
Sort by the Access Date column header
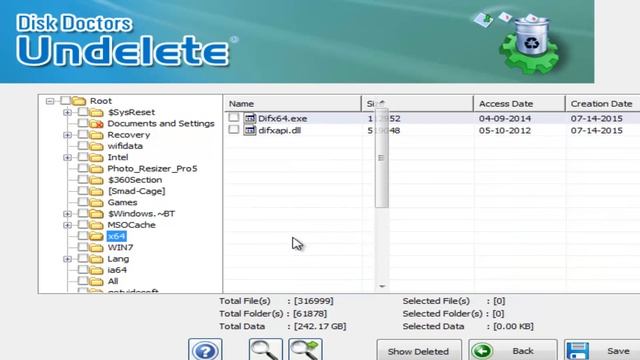pyautogui.click(x=519, y=104)
